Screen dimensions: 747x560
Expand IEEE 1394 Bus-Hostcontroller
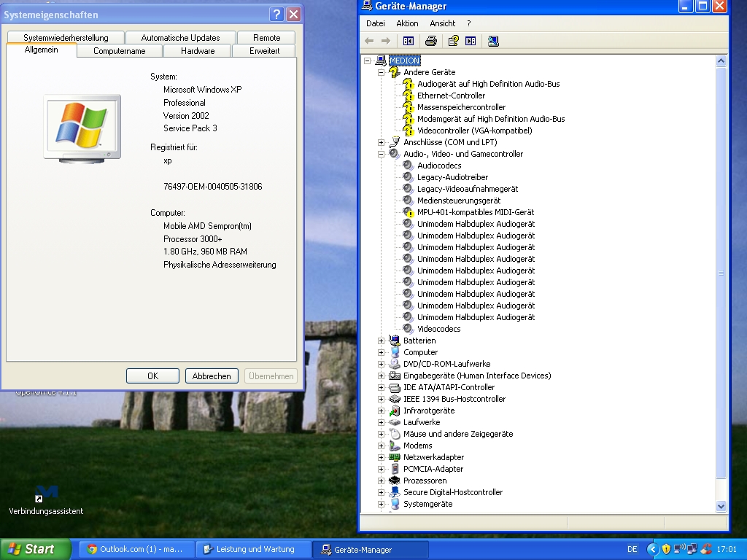(x=381, y=399)
